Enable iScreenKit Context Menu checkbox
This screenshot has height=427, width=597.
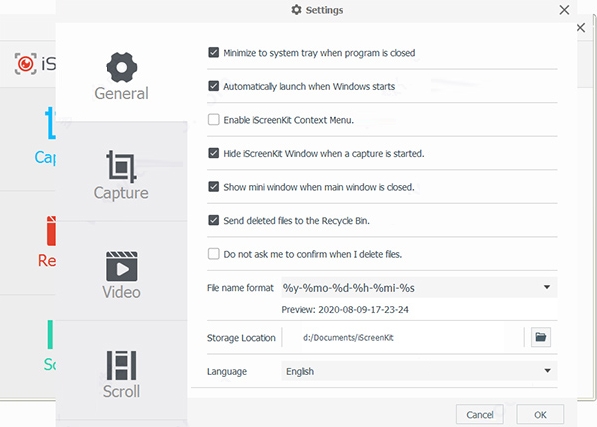[214, 119]
